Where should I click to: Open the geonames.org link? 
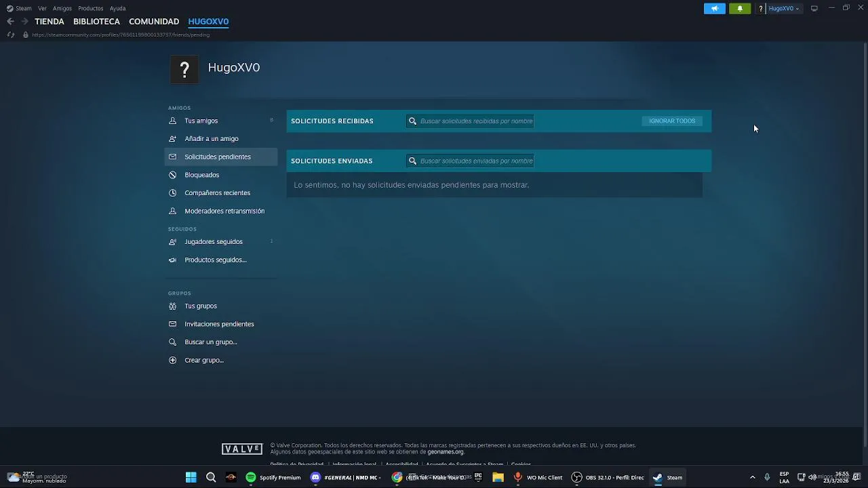pyautogui.click(x=446, y=452)
